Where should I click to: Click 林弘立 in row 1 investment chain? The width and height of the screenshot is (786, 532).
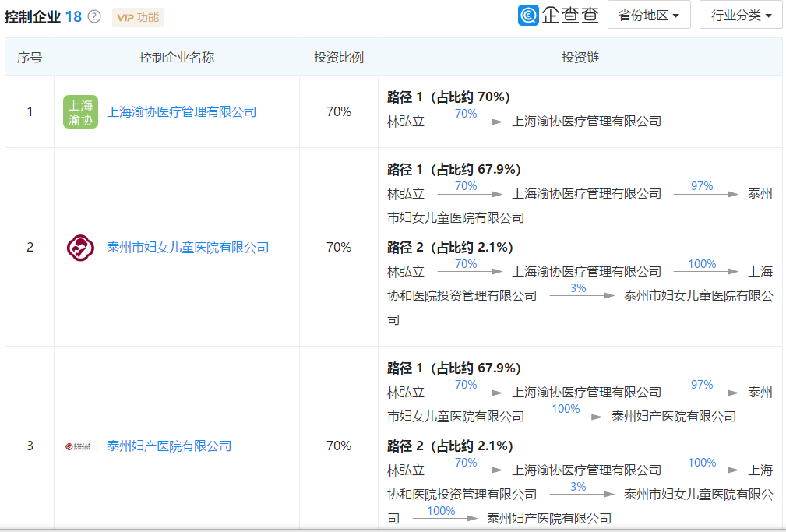[x=406, y=122]
